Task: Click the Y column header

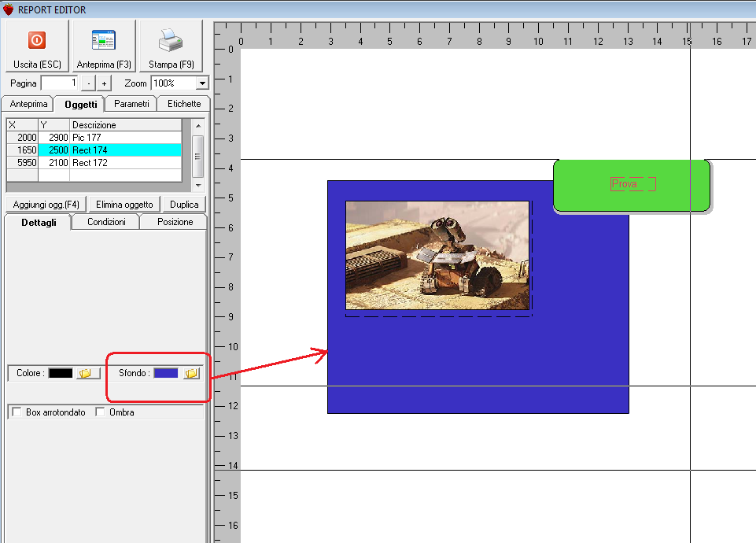Action: tap(54, 125)
